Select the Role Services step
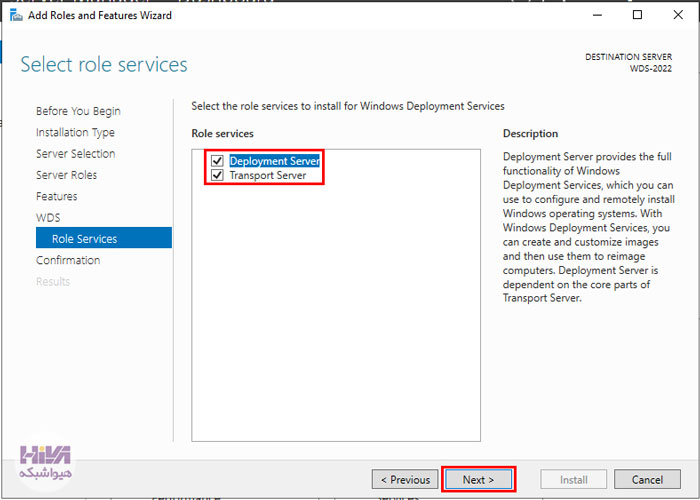Image resolution: width=700 pixels, height=500 pixels. coord(104,238)
